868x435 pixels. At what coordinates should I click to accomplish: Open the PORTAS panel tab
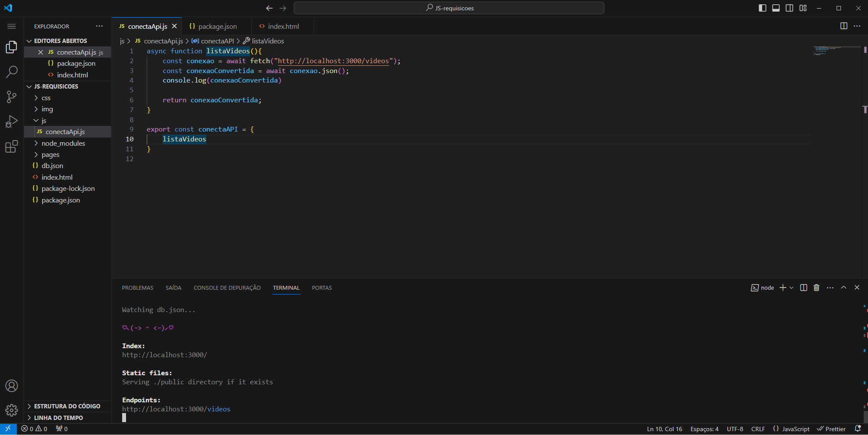coord(322,288)
